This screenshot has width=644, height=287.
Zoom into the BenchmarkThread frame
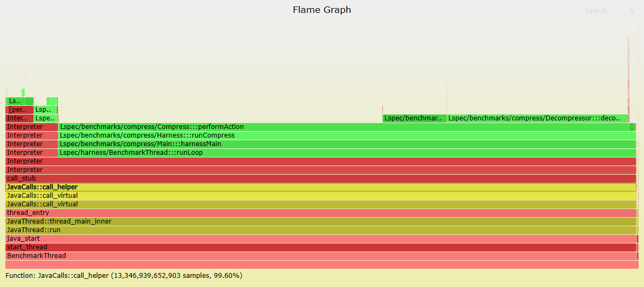[x=320, y=256]
